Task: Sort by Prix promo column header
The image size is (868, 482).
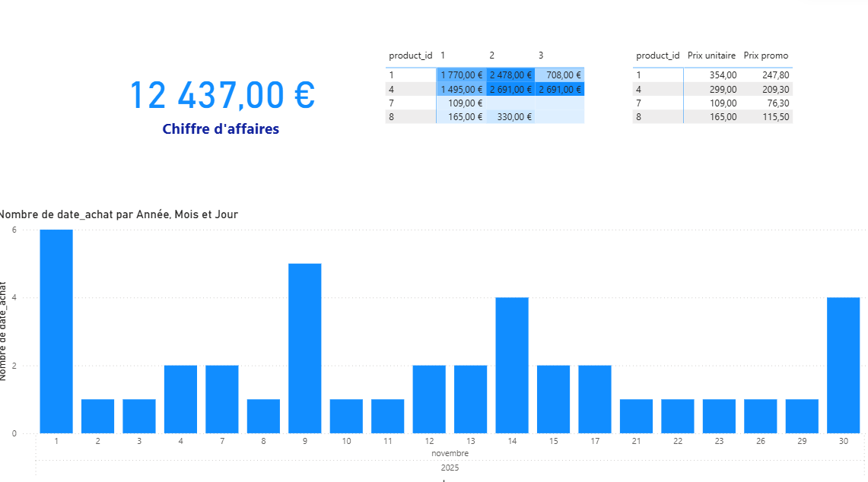Action: pyautogui.click(x=765, y=55)
